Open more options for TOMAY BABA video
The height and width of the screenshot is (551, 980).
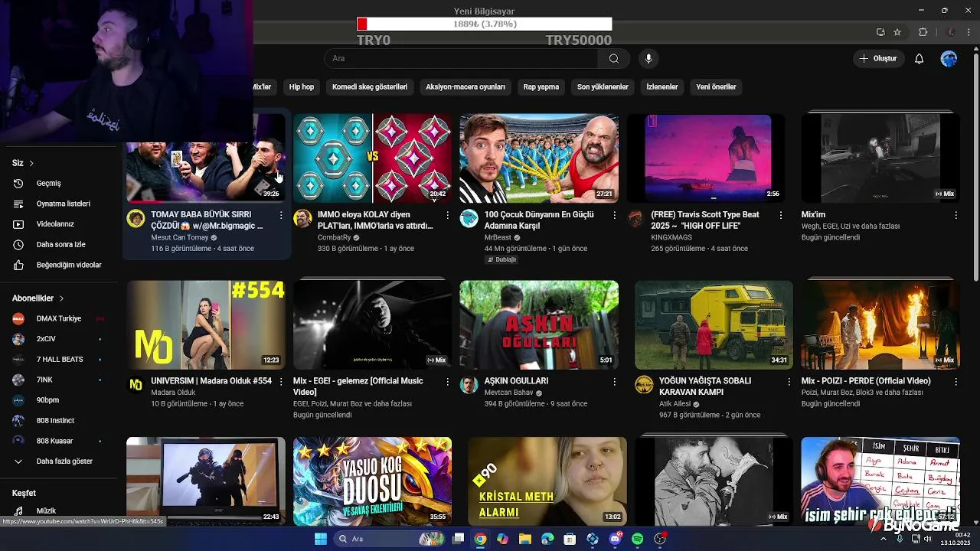tap(281, 215)
